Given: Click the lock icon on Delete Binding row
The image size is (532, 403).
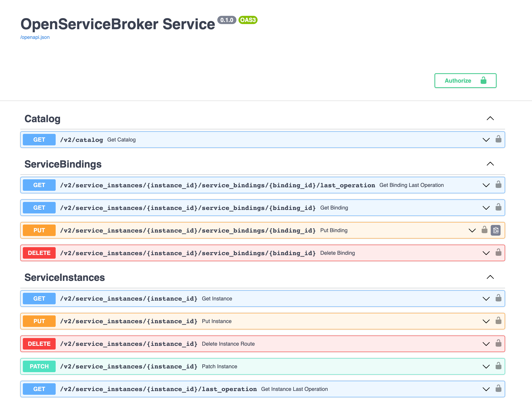Looking at the screenshot, I should pyautogui.click(x=498, y=252).
